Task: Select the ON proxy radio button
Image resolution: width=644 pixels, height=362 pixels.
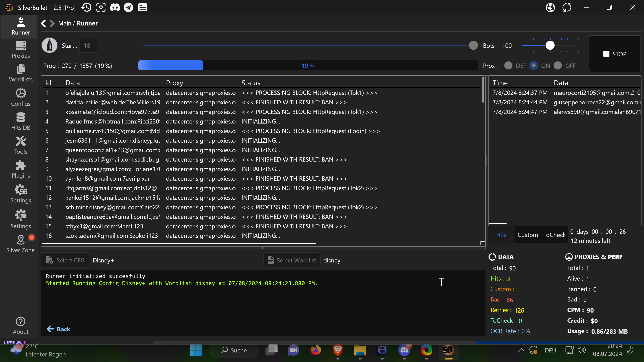Action: click(533, 66)
